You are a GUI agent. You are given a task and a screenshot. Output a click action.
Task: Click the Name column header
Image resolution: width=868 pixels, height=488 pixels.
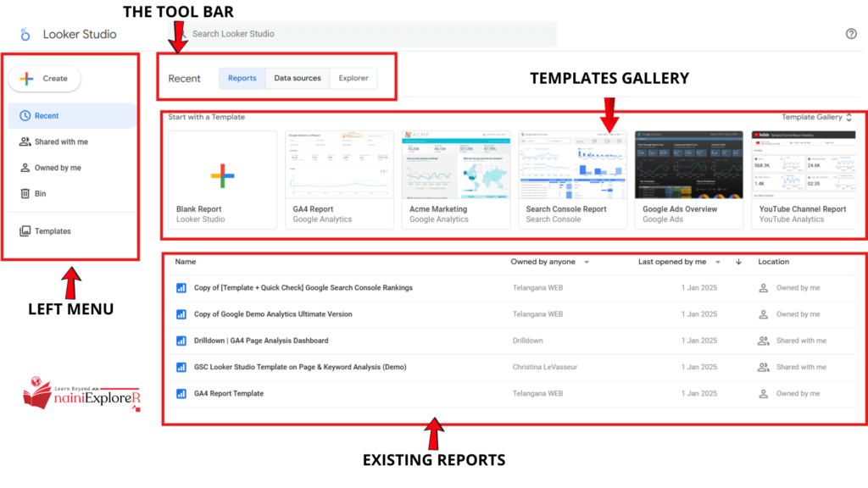[x=186, y=262]
